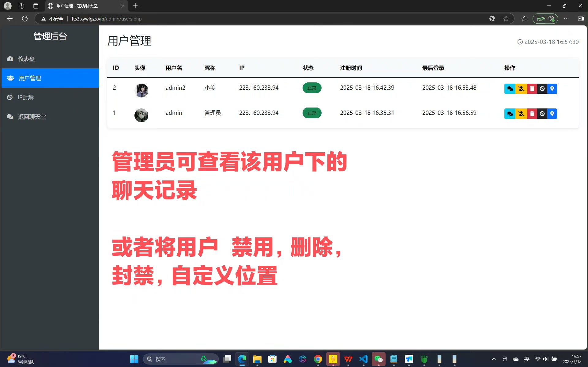Viewport: 588px width, 367px height.
Task: Click yellow disable-user icon for admin2
Action: click(521, 89)
